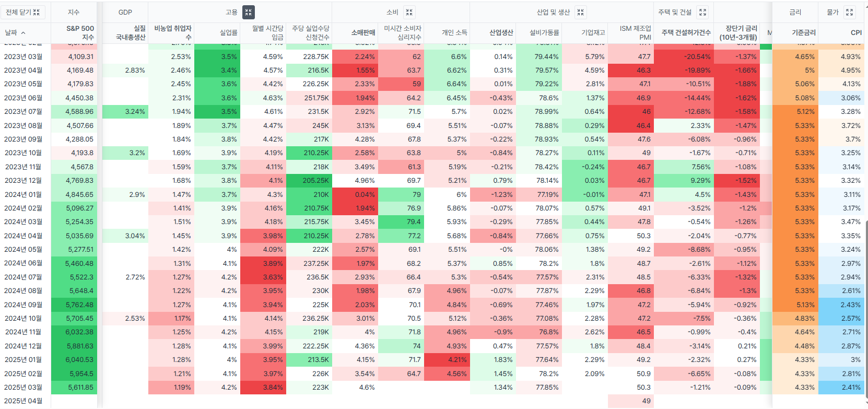The height and width of the screenshot is (409, 868).
Task: Collapse the 고용 column group
Action: coord(249,12)
